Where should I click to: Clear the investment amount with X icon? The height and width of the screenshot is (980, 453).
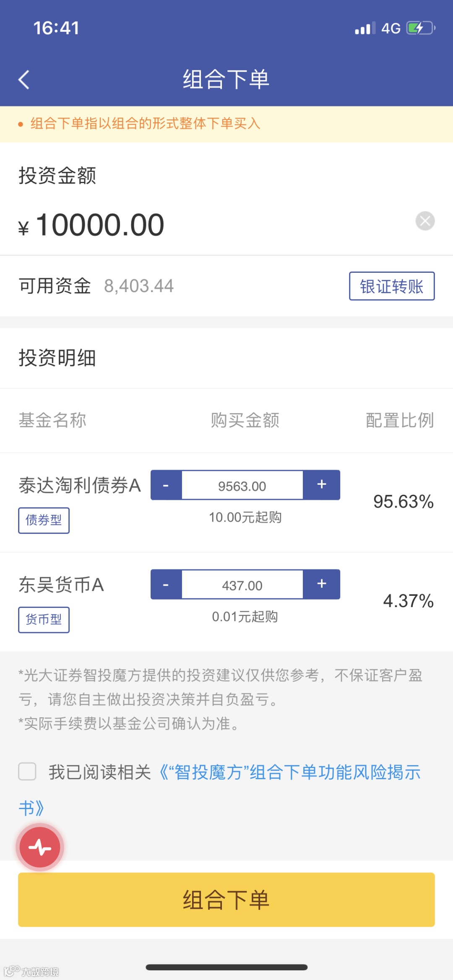[x=425, y=221]
